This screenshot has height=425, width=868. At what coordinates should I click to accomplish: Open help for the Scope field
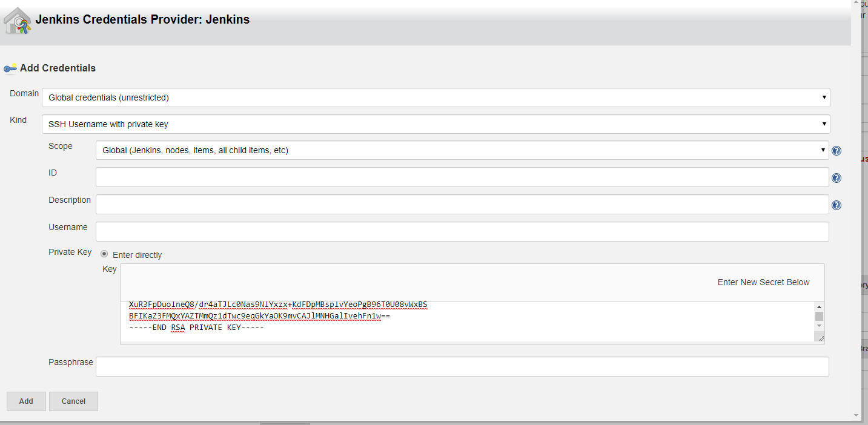click(x=837, y=151)
